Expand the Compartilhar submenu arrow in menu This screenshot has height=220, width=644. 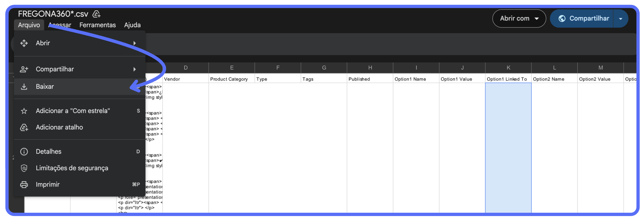[x=135, y=69]
